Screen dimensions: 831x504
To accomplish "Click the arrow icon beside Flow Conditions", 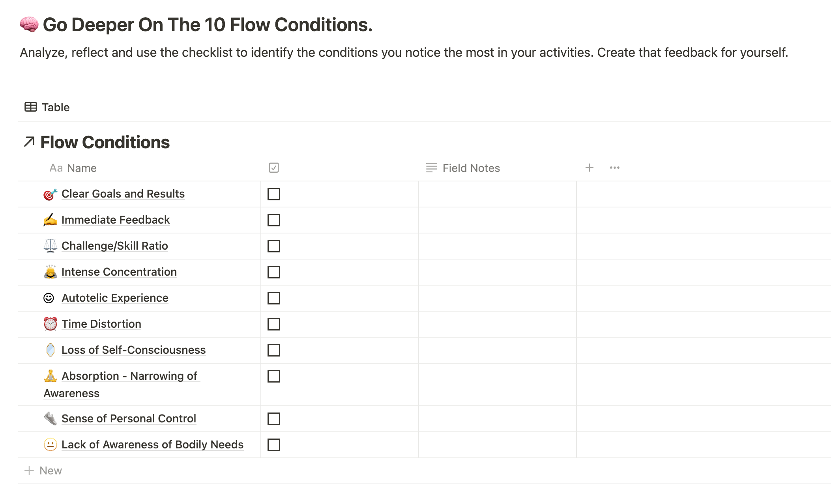I will click(x=29, y=142).
